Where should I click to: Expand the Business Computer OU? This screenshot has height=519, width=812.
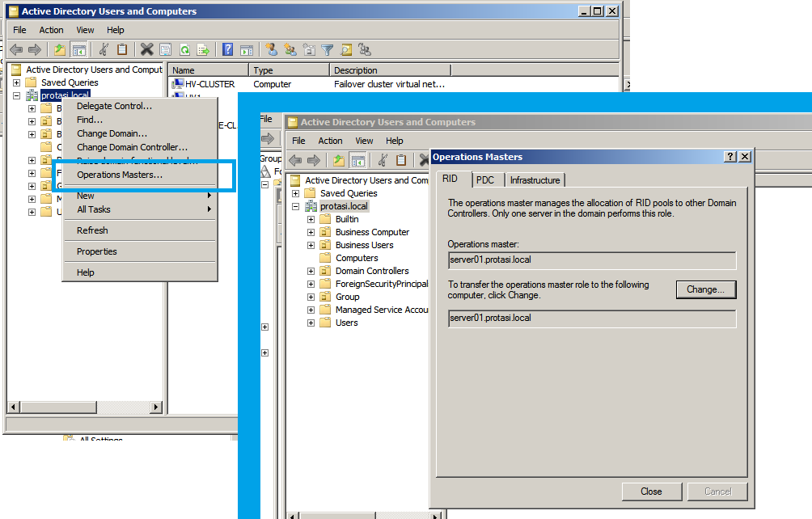click(311, 232)
